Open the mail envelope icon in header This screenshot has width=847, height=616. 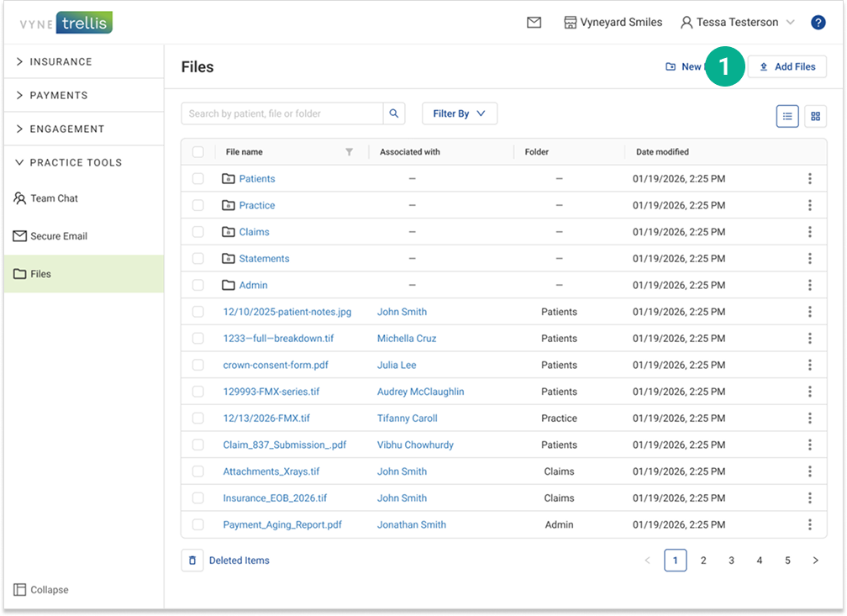pyautogui.click(x=534, y=23)
